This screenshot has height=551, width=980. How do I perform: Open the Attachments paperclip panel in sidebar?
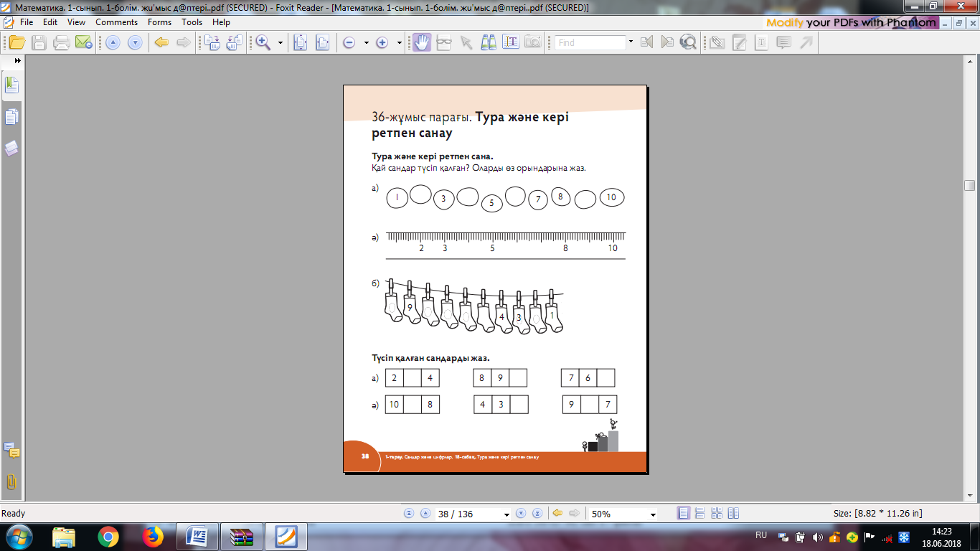[11, 481]
